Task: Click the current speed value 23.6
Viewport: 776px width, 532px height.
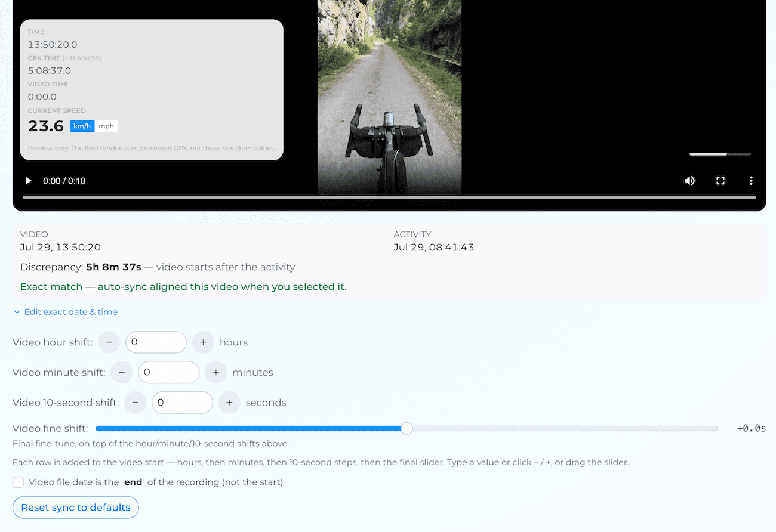Action: [46, 126]
